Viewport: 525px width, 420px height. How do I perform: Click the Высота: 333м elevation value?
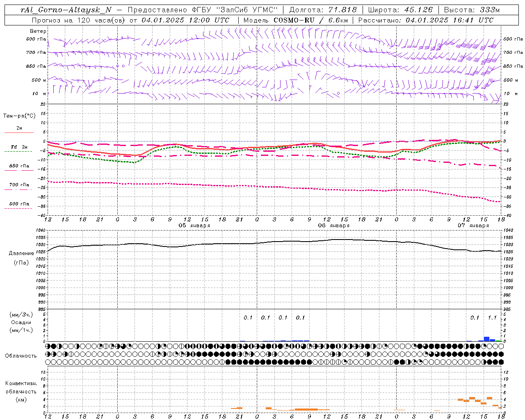pyautogui.click(x=472, y=10)
